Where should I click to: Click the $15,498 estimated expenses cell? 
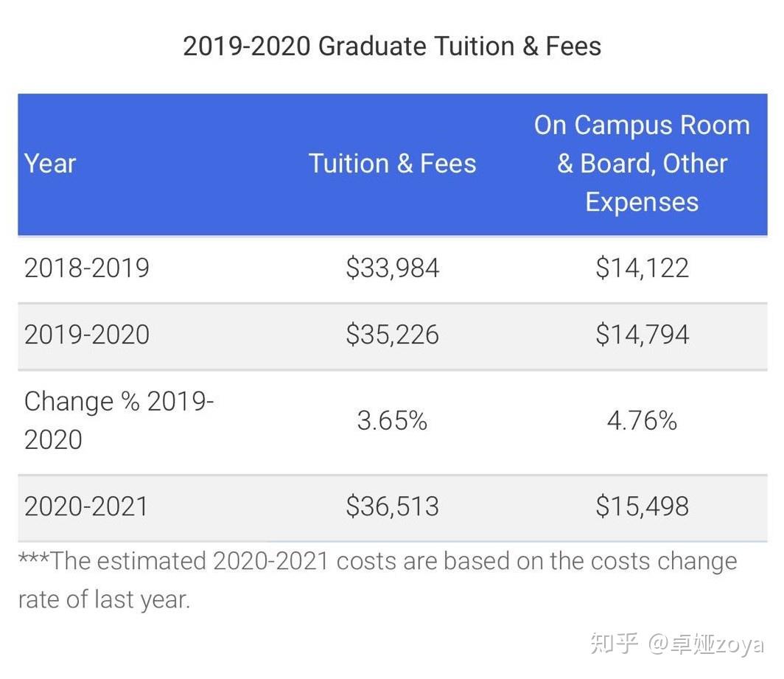[x=642, y=506]
